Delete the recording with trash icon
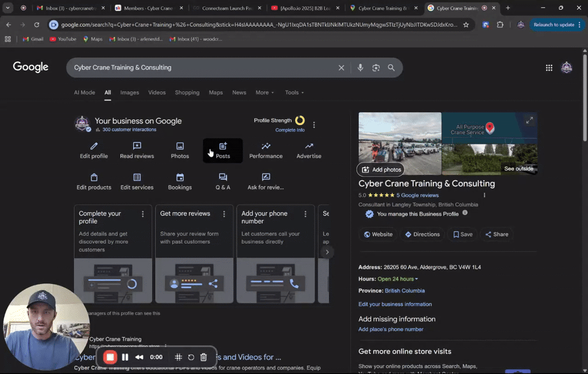This screenshot has width=588, height=374. tap(203, 357)
